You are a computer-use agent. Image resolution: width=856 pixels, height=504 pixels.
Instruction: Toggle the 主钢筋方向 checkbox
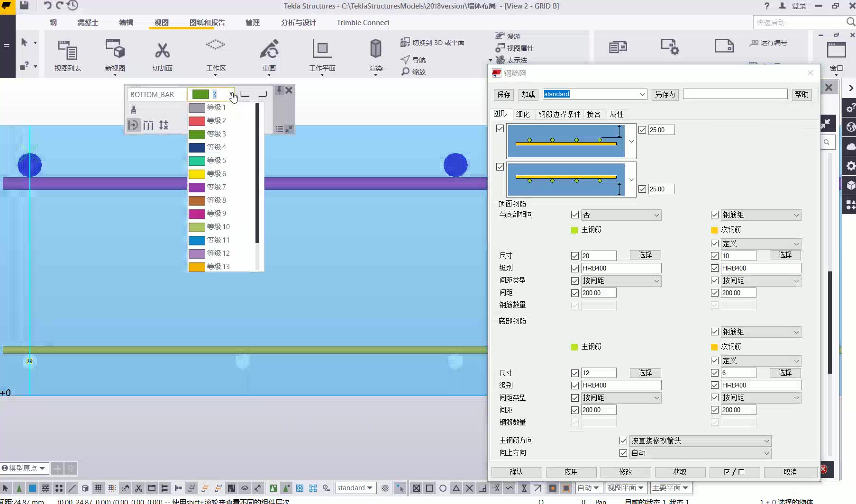pos(623,441)
